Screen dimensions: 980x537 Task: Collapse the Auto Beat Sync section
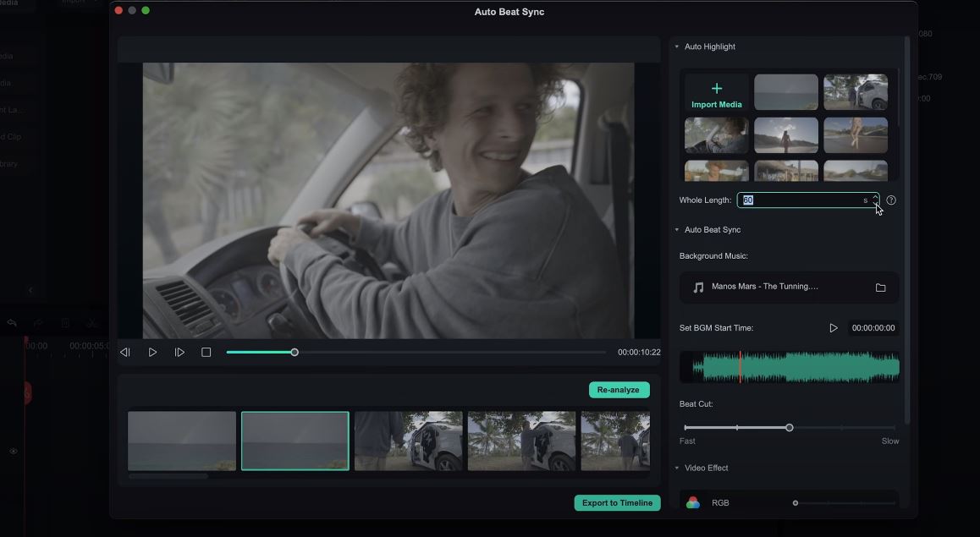click(x=677, y=230)
